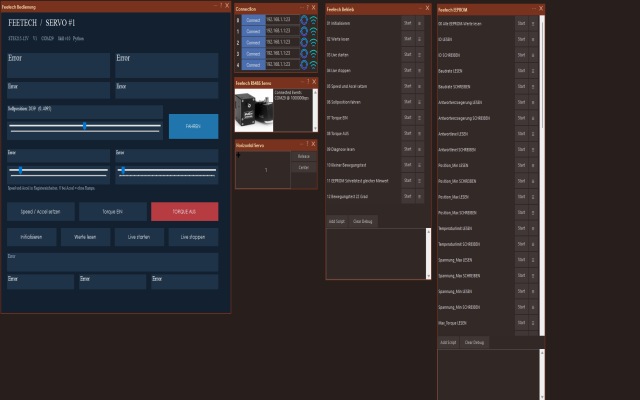Click 'Add Script' in Feetech Betrieb window
This screenshot has width=640, height=400.
pyautogui.click(x=337, y=221)
